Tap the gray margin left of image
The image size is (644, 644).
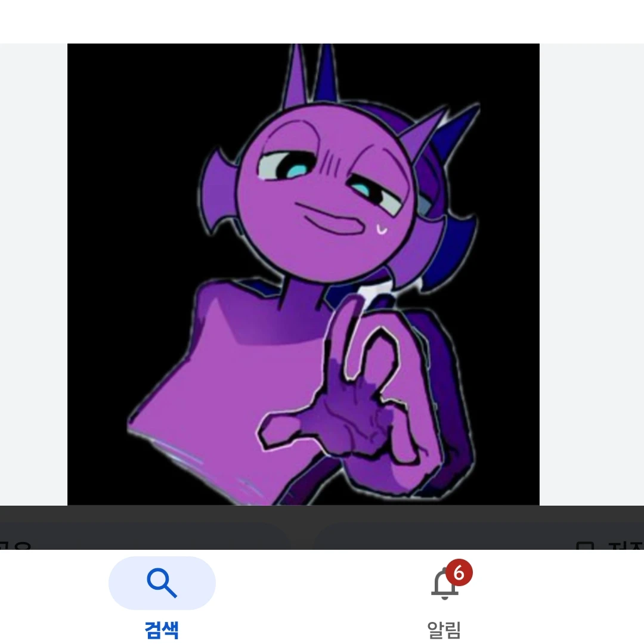click(33, 274)
